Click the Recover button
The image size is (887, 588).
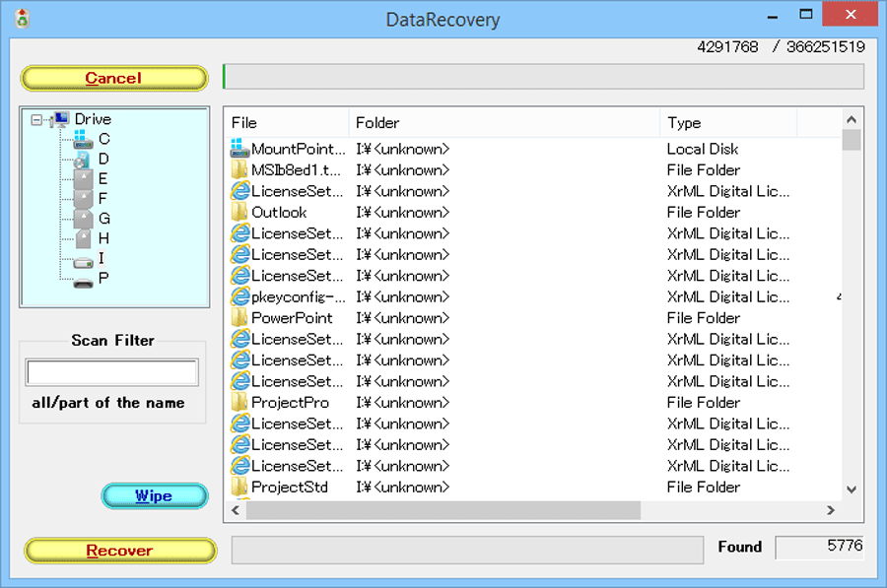tap(120, 551)
